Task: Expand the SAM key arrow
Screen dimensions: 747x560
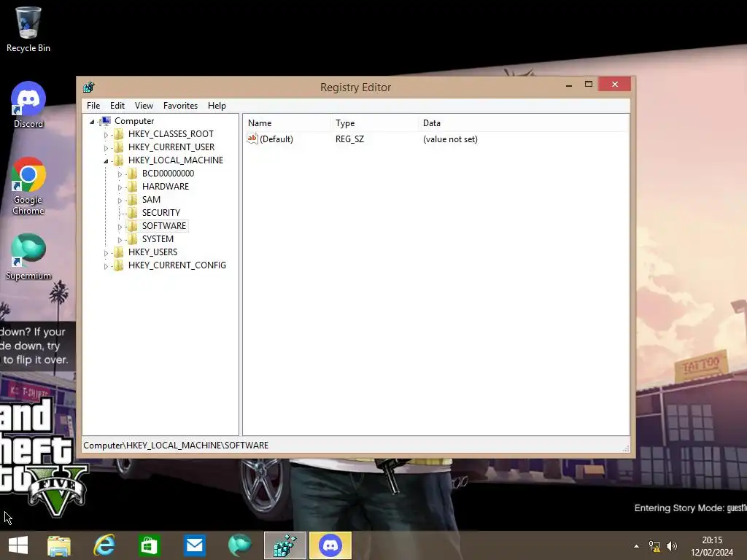Action: (120, 201)
